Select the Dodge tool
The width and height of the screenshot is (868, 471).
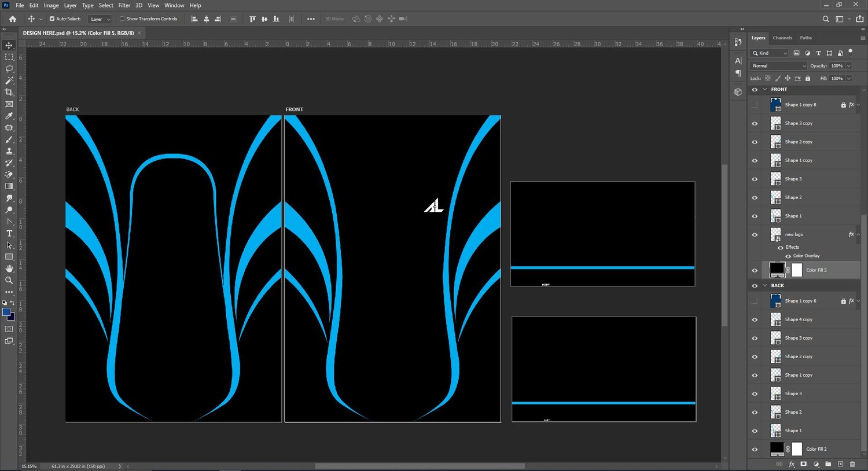tap(9, 210)
